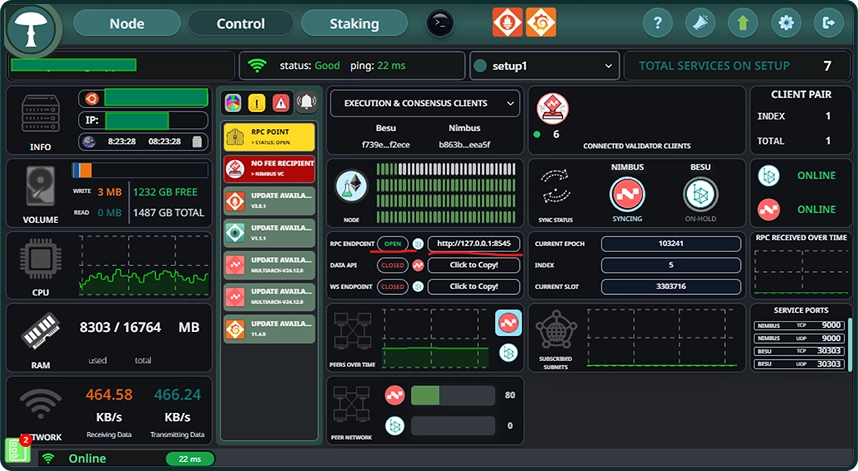Click the 22 ms ping badge in footer
Screen dimensions: 858x471
189,459
